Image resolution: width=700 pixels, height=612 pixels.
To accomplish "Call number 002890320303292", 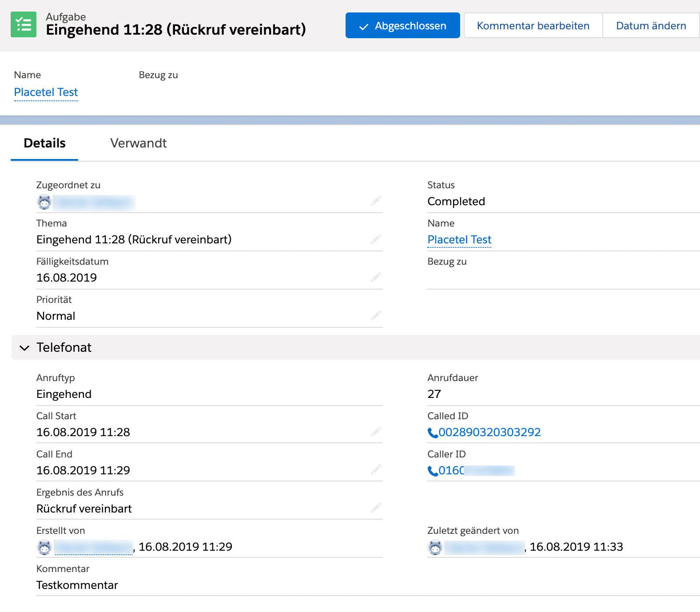I will (x=489, y=432).
